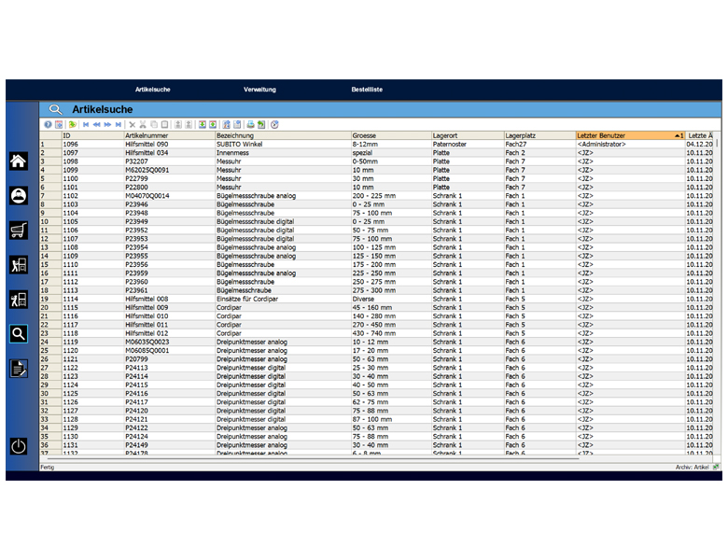Select cell '430 - 740 mm'

[391, 333]
